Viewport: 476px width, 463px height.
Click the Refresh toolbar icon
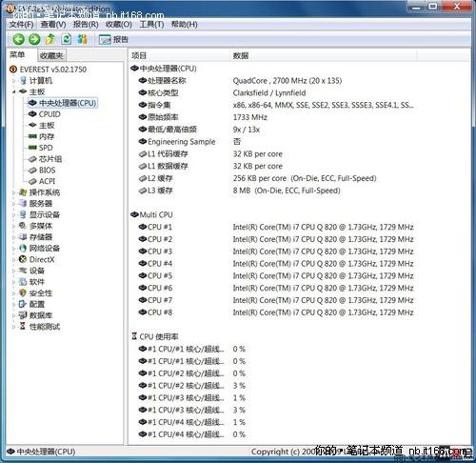click(67, 39)
